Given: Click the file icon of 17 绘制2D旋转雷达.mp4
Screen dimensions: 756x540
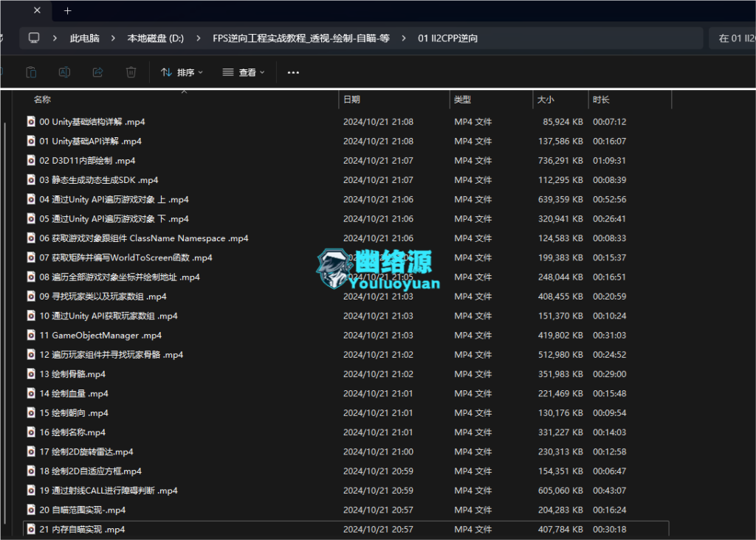Looking at the screenshot, I should click(31, 451).
